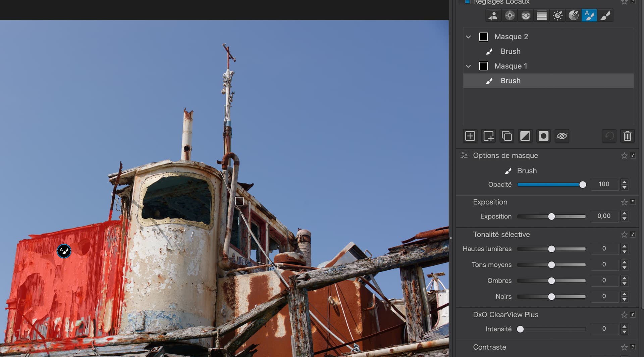The image size is (644, 357).
Task: Add a new mask with plus icon
Action: pos(470,136)
